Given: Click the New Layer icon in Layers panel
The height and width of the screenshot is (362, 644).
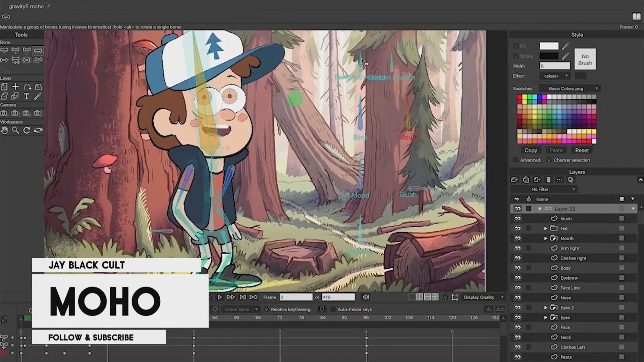Looking at the screenshot, I should (515, 180).
